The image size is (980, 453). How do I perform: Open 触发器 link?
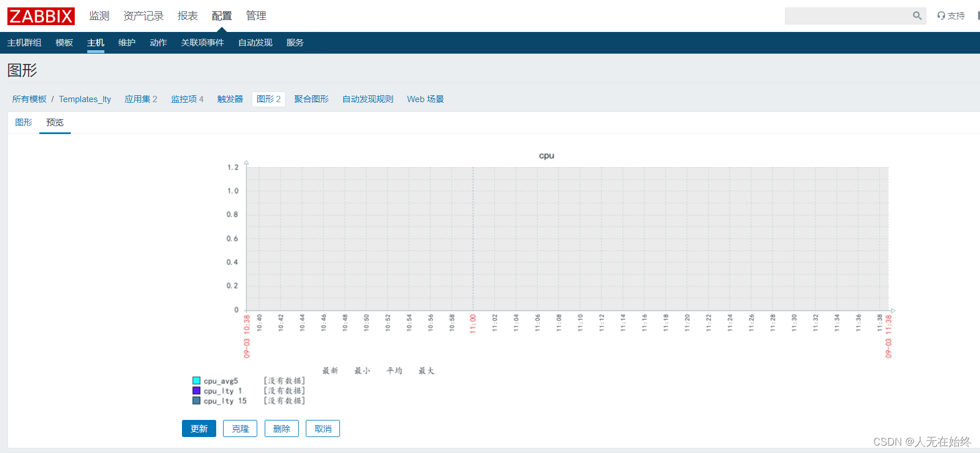230,99
